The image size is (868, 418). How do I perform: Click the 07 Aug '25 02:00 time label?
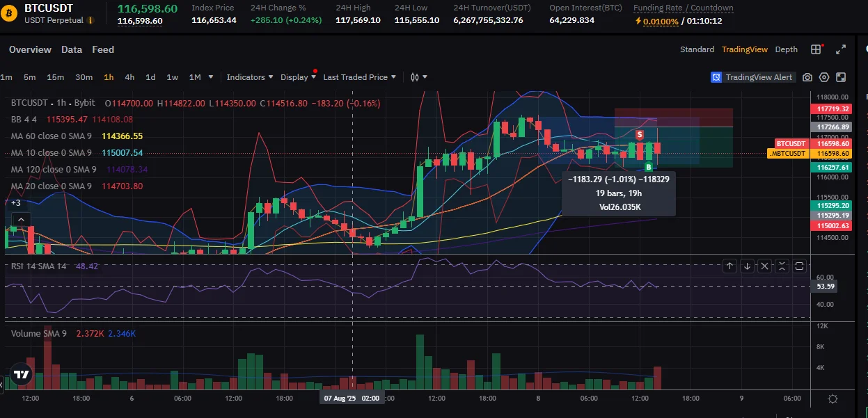[352, 399]
